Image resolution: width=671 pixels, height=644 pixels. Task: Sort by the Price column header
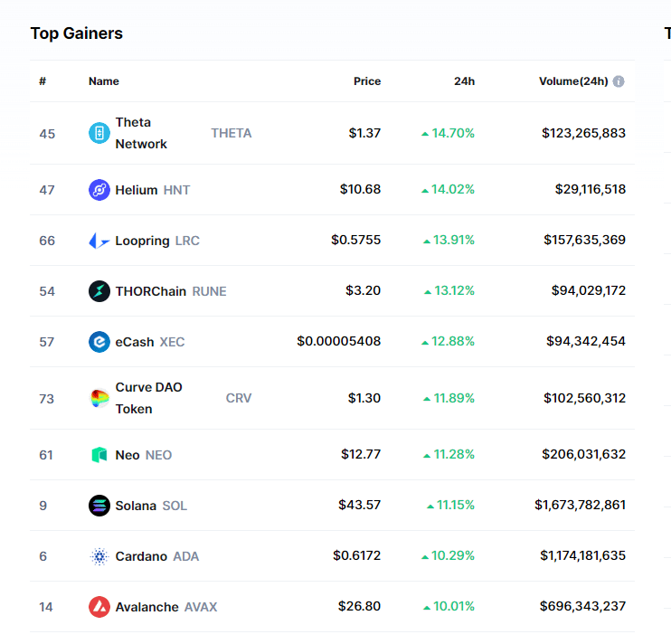pos(367,81)
